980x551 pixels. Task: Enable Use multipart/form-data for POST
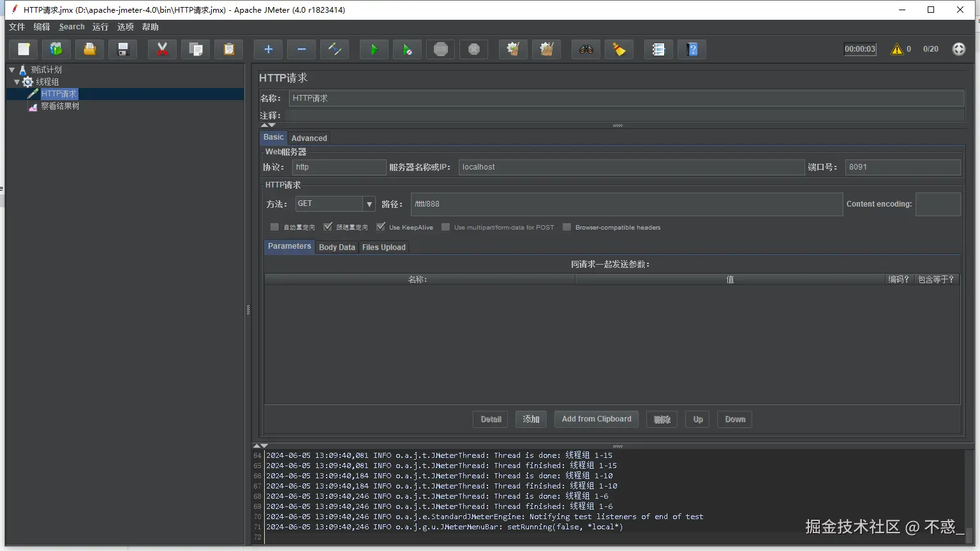pyautogui.click(x=446, y=227)
